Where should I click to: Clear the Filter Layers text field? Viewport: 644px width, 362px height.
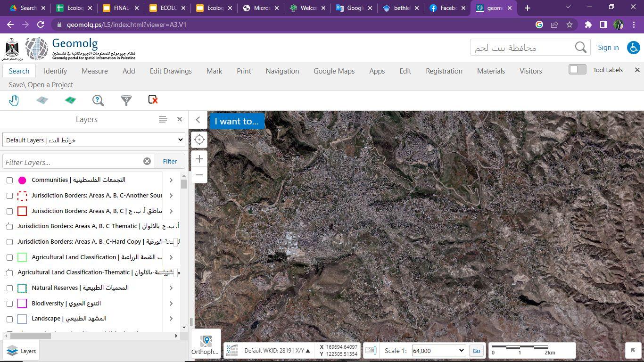[x=147, y=161]
